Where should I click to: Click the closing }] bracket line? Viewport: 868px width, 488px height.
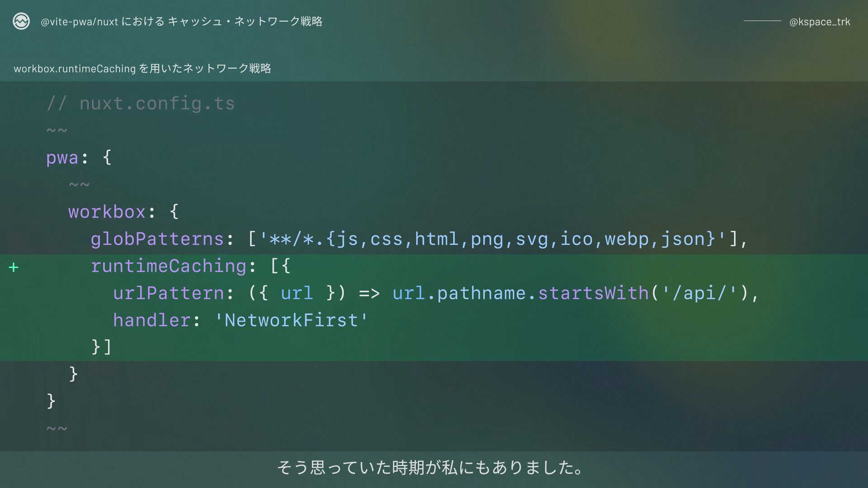coord(101,347)
